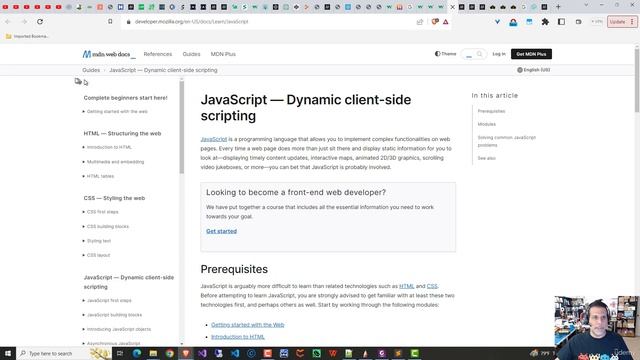Select CSS first steps in sidebar
Image resolution: width=640 pixels, height=360 pixels.
(102, 212)
